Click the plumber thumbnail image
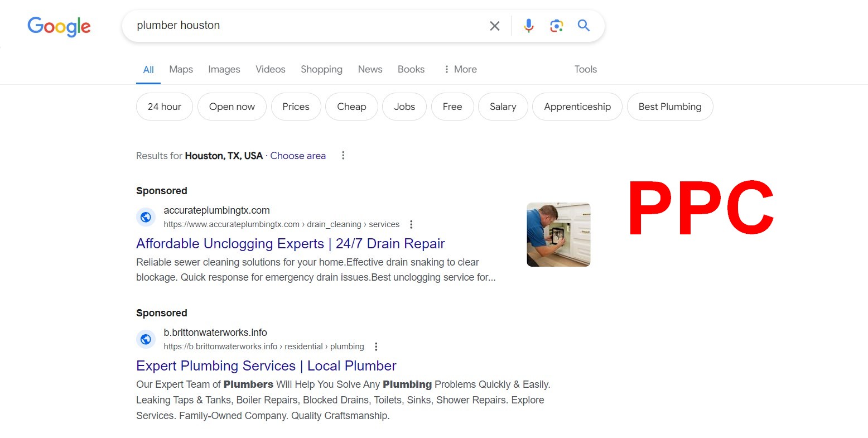The height and width of the screenshot is (438, 868). point(558,234)
